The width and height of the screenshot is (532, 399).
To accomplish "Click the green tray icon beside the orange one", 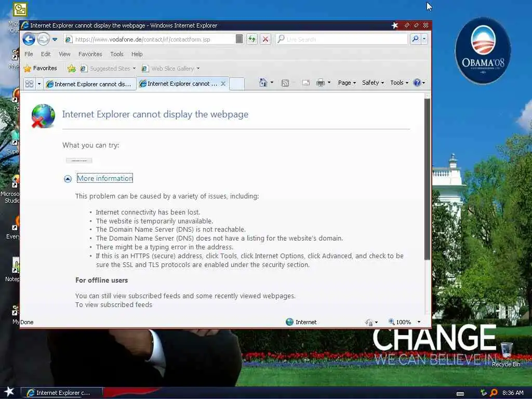I will click(x=484, y=393).
